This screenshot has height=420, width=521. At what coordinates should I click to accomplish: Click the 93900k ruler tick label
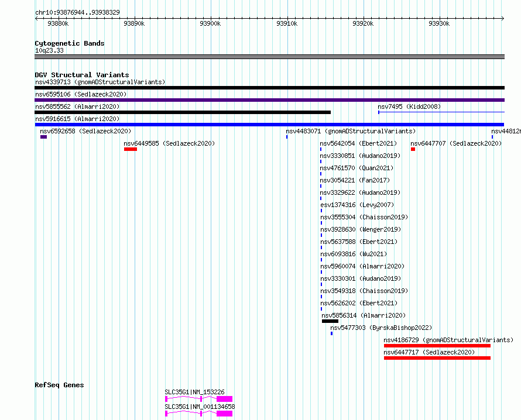coord(210,23)
